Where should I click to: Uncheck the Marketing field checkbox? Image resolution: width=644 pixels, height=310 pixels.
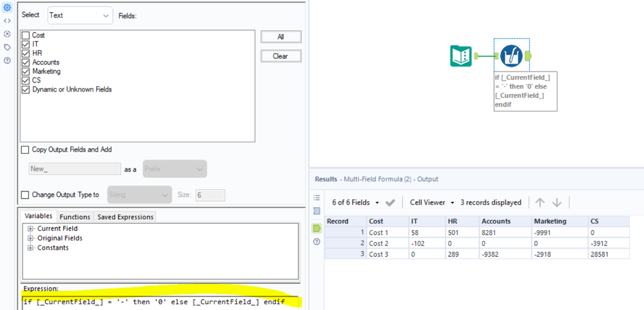tap(26, 72)
